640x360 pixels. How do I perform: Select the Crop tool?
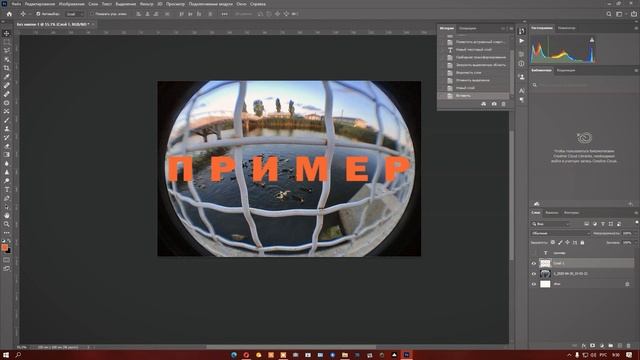point(7,68)
